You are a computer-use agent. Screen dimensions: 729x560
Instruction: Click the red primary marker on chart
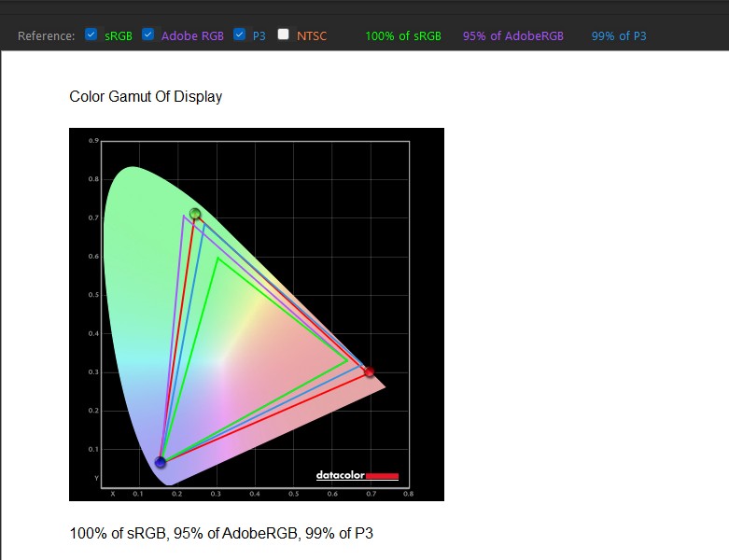(369, 372)
